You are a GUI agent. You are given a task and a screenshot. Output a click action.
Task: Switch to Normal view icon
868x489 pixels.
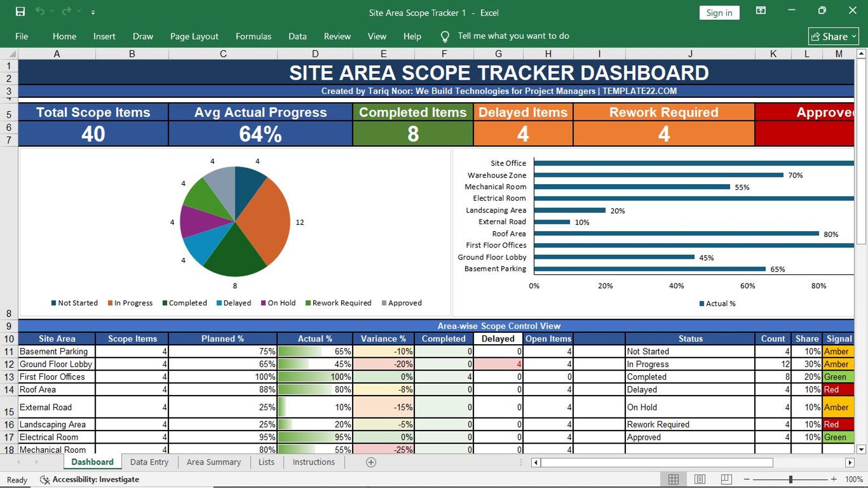[x=673, y=479]
